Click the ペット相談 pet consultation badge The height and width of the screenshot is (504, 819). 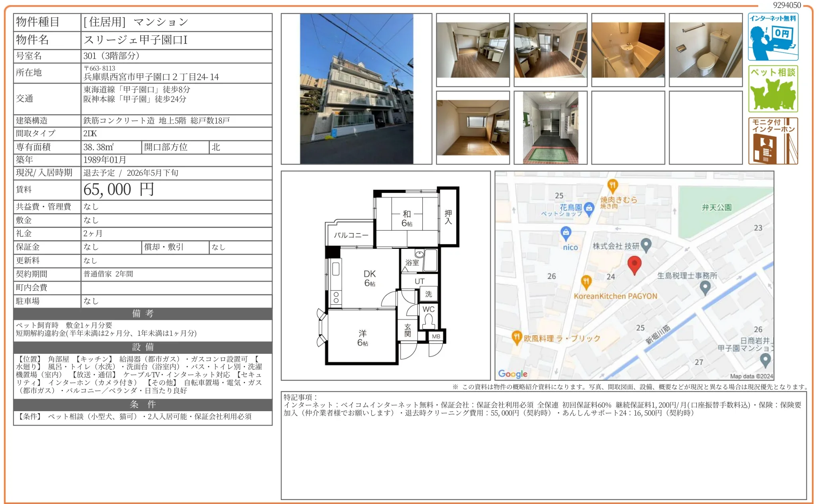point(773,89)
